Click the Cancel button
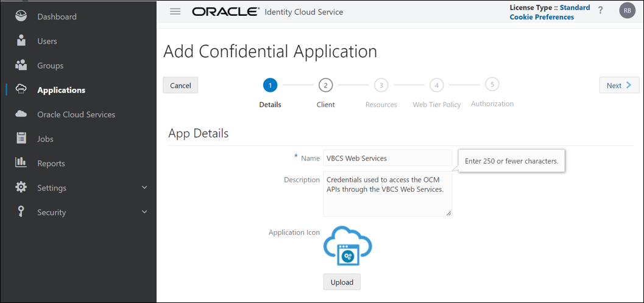 pos(180,85)
